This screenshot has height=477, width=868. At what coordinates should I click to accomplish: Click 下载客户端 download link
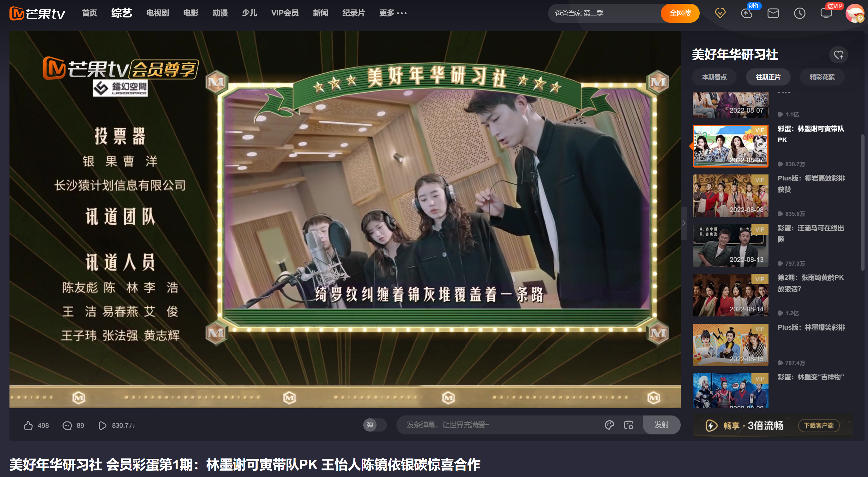(818, 426)
